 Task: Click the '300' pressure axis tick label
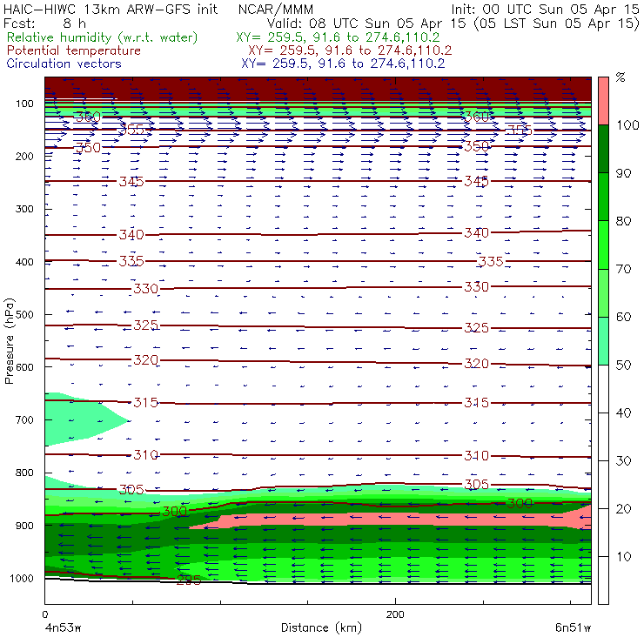[x=24, y=209]
